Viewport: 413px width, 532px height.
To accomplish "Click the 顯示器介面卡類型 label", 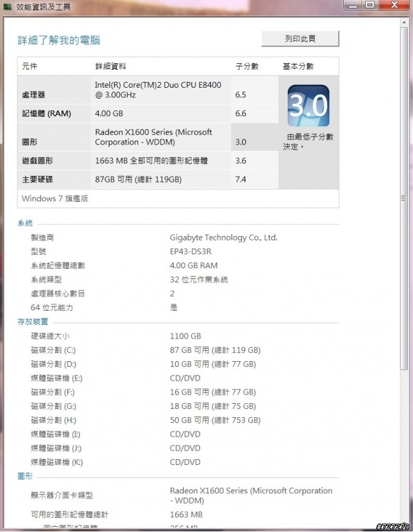I will click(x=62, y=495).
